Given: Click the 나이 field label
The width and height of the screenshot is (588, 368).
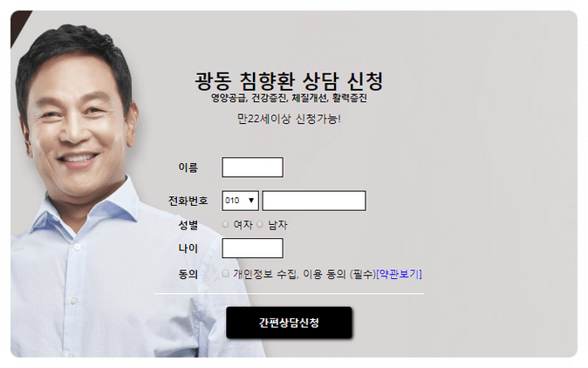Looking at the screenshot, I should [188, 248].
